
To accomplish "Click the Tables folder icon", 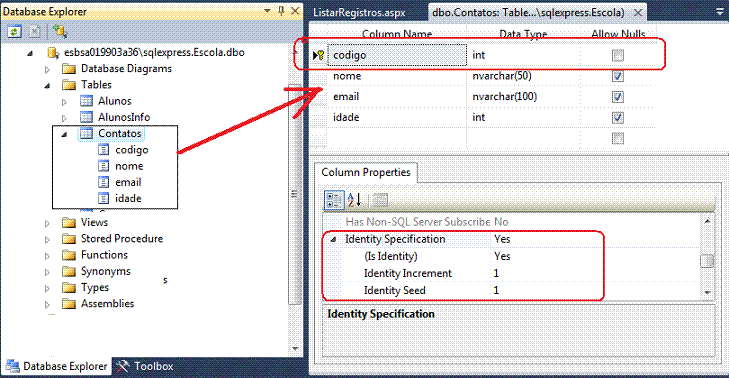I will [x=69, y=85].
